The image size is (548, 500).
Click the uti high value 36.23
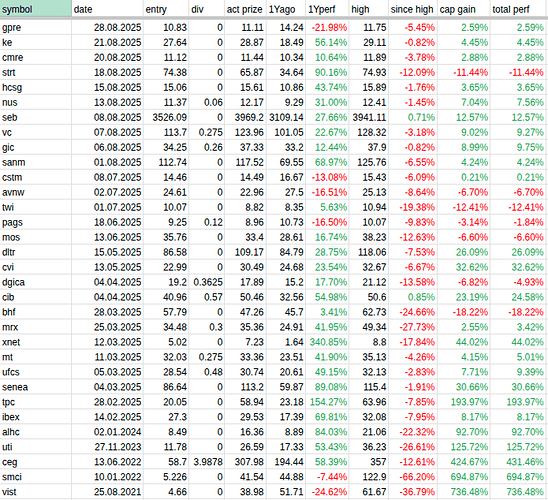pyautogui.click(x=368, y=447)
